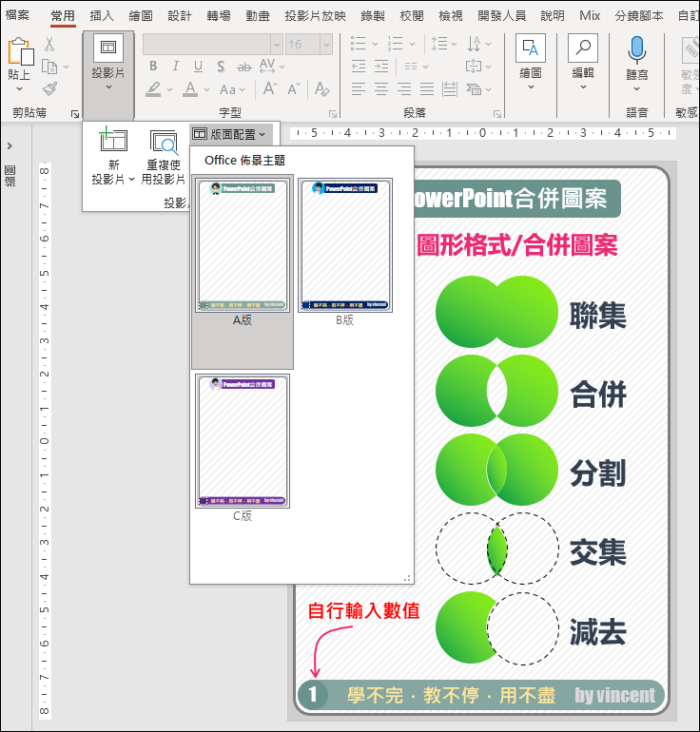Viewport: 700px width, 732px height.
Task: Justify paragraph text
Action: 427,88
